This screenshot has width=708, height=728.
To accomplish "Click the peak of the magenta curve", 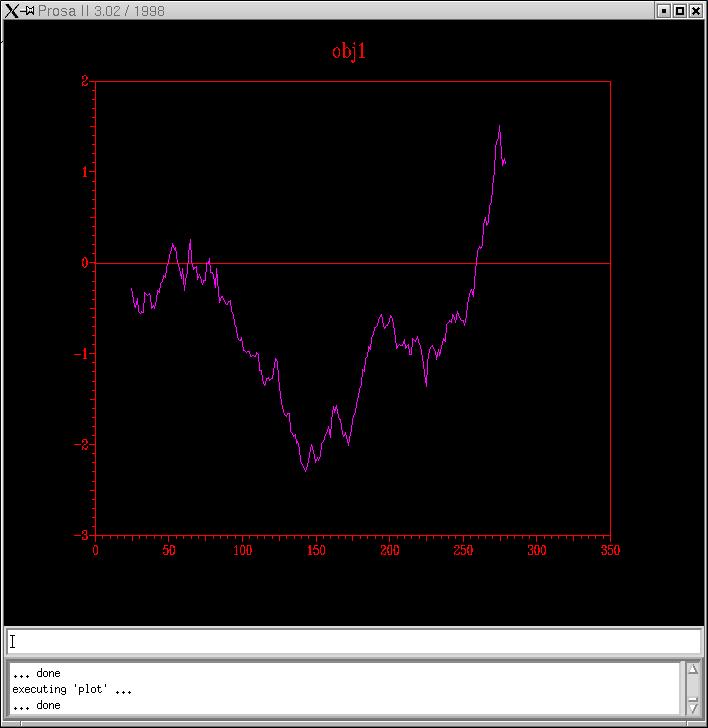I will tap(499, 127).
